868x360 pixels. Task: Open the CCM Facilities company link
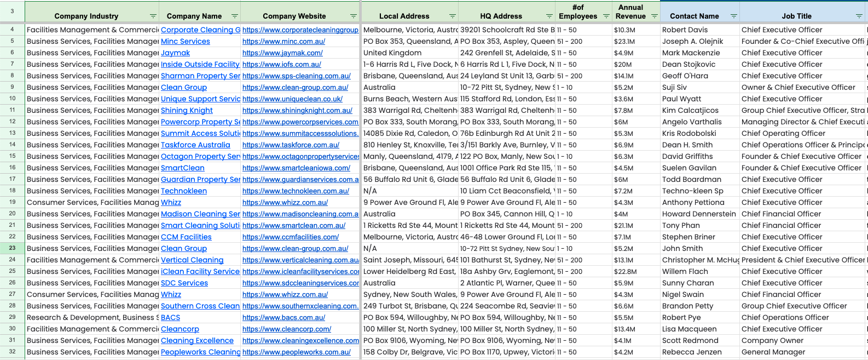pyautogui.click(x=186, y=237)
